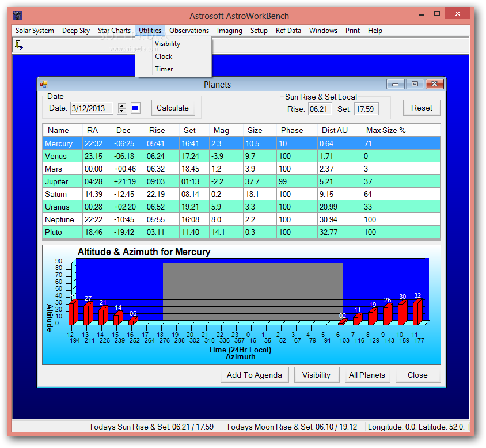Click the sunset time field 17:59
The width and height of the screenshot is (486, 448).
366,109
